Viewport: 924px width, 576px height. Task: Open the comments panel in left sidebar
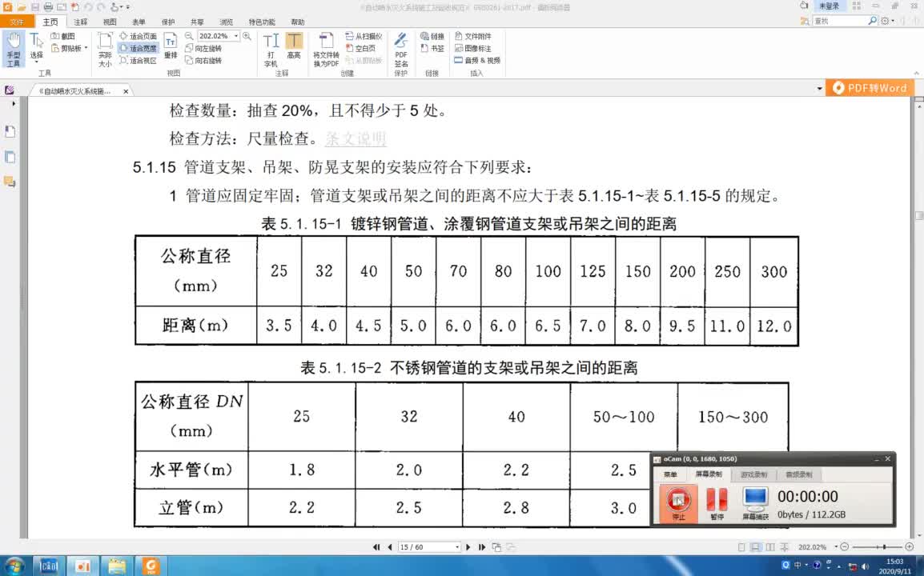click(10, 182)
